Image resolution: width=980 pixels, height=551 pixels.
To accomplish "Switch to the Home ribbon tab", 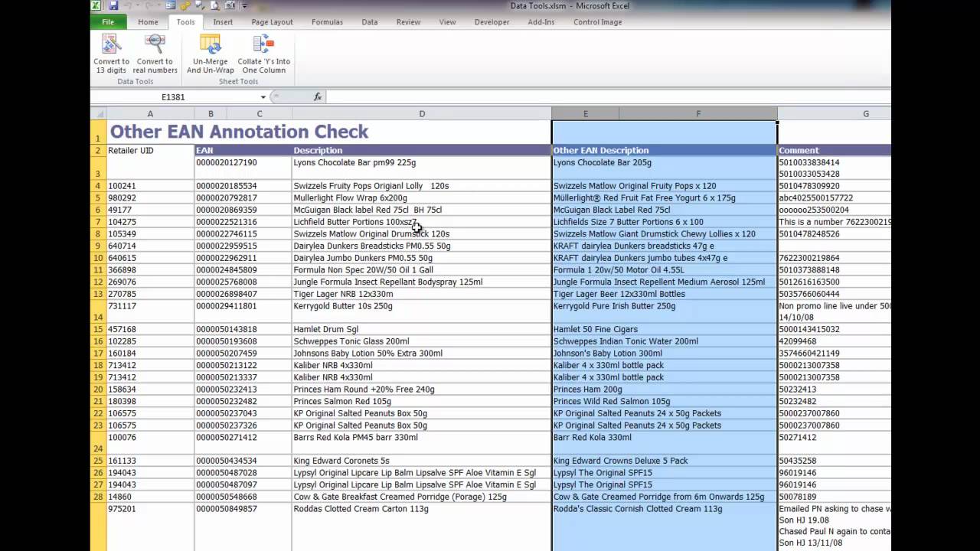I will tap(148, 22).
